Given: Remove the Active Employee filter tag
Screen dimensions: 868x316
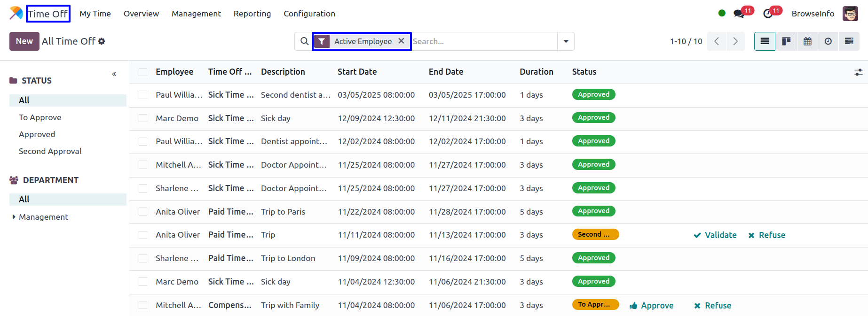Looking at the screenshot, I should click(x=401, y=41).
